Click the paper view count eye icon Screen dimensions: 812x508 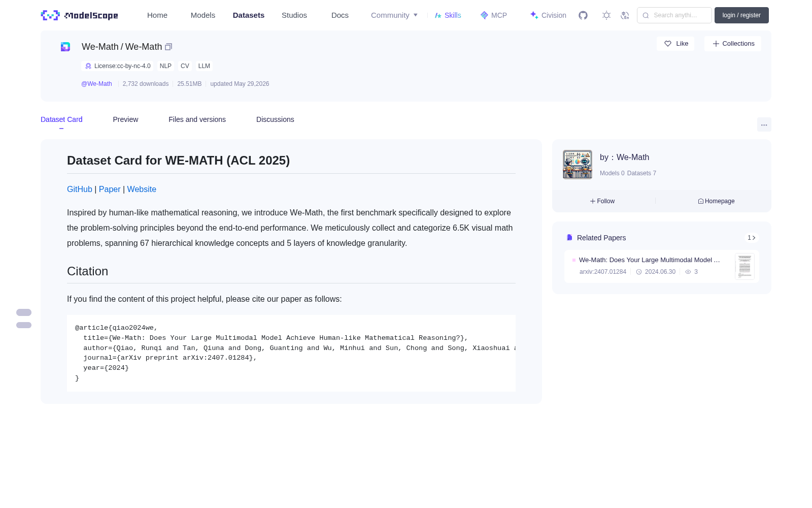[x=688, y=272]
